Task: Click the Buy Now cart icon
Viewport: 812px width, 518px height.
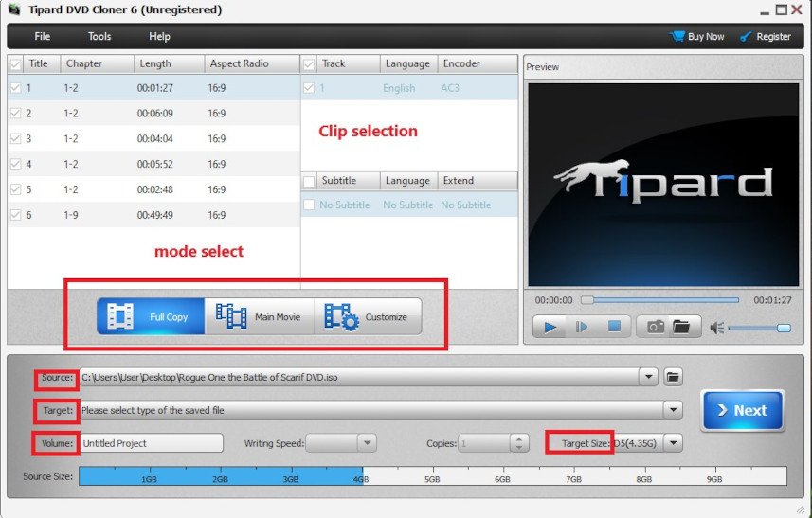Action: point(677,36)
